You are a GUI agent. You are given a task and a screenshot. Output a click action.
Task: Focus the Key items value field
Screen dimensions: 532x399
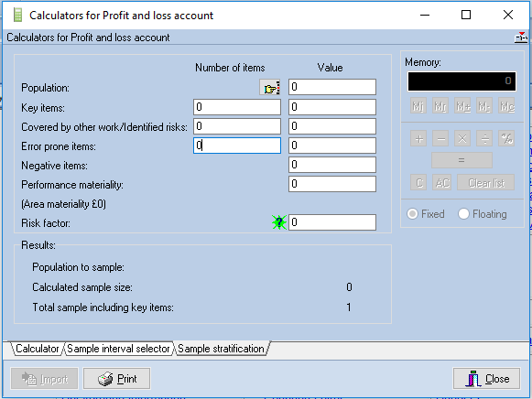[332, 107]
